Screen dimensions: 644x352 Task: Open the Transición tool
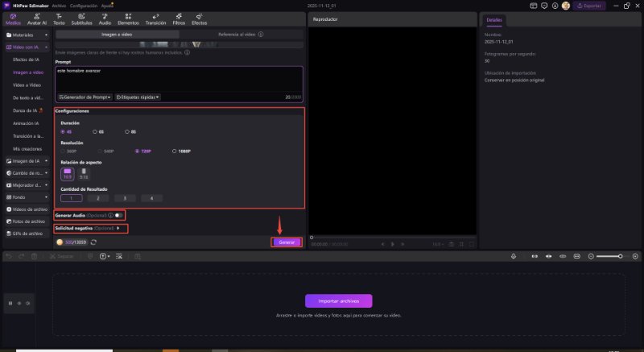(155, 19)
